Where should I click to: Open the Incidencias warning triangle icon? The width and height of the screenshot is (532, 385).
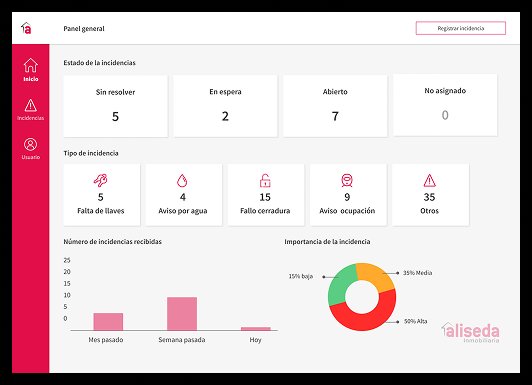[31, 105]
